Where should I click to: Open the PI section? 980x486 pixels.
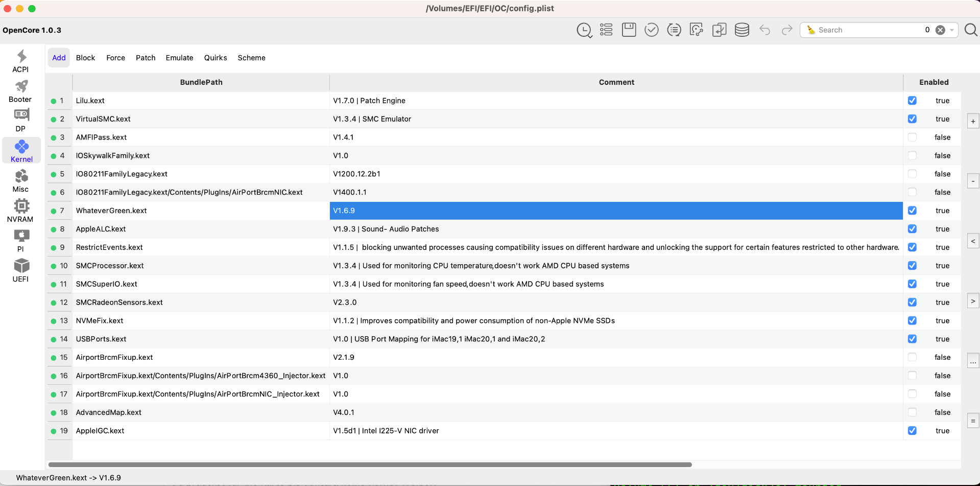[x=21, y=241]
